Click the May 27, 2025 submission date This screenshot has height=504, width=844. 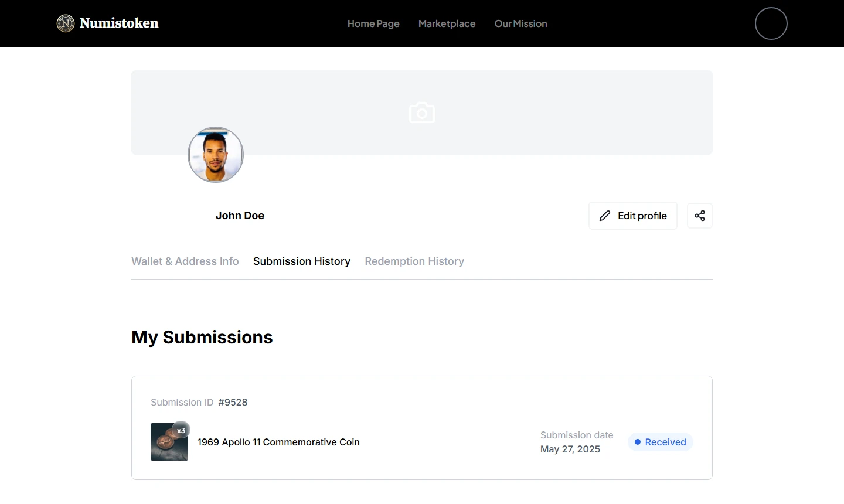point(570,449)
